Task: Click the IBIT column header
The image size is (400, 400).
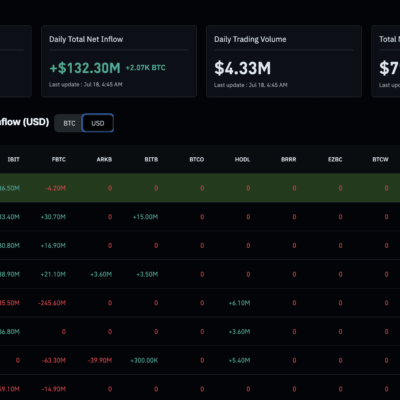Action: [14, 159]
